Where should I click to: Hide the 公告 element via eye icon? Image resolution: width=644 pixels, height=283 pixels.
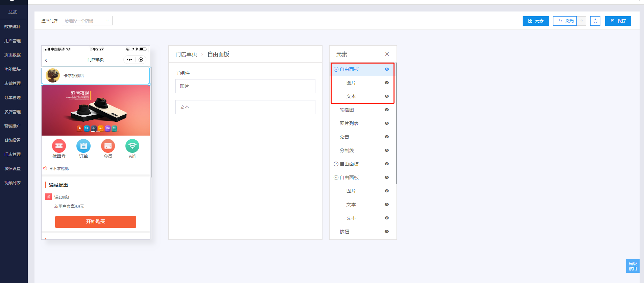click(x=387, y=137)
